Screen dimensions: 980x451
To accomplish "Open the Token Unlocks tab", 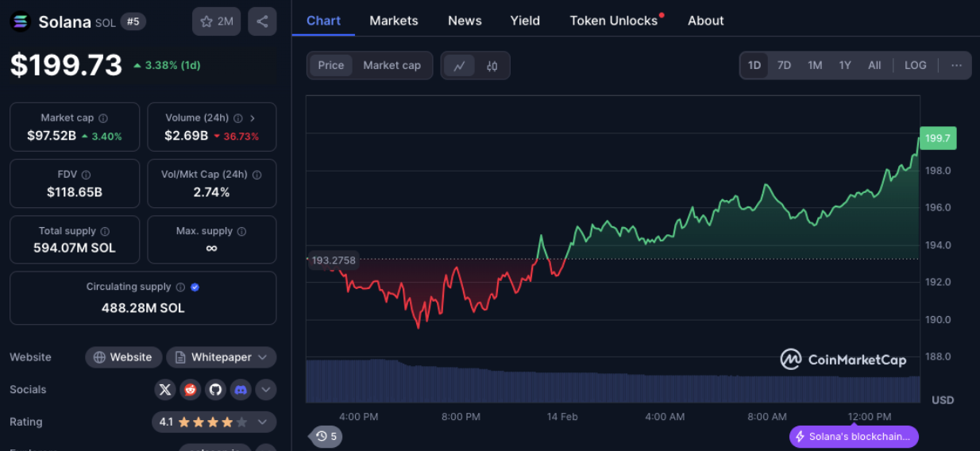I will pyautogui.click(x=613, y=21).
